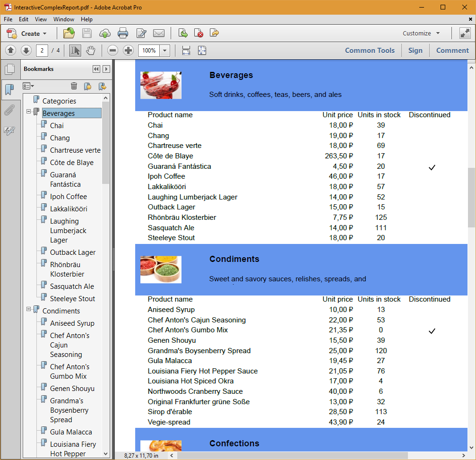The image size is (476, 460).
Task: Toggle read mode fullscreen icon
Action: click(465, 33)
